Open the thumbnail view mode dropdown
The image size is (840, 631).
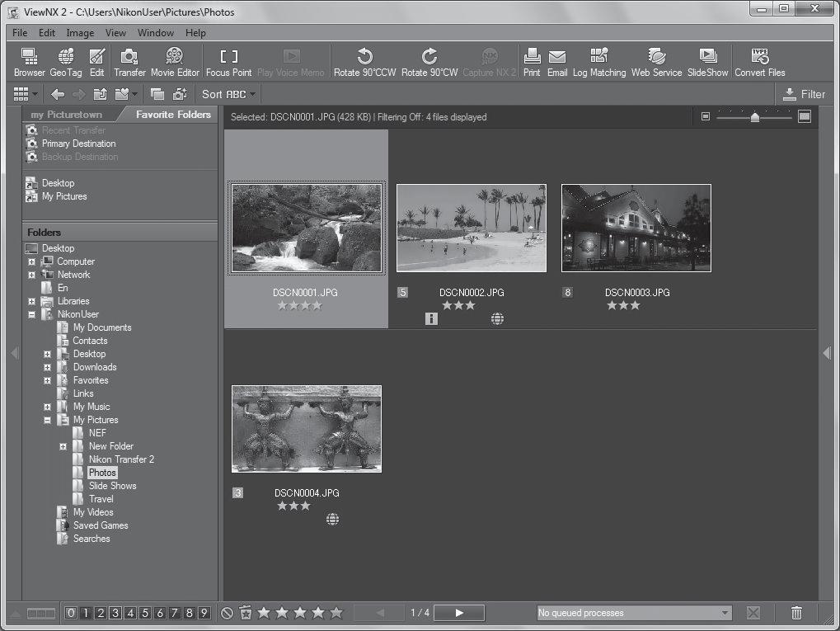pyautogui.click(x=26, y=94)
